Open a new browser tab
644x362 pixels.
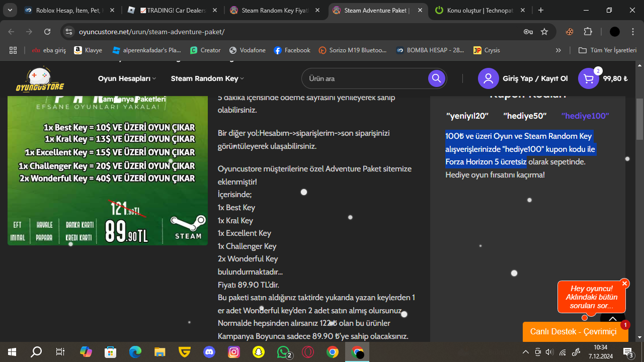coord(541,10)
